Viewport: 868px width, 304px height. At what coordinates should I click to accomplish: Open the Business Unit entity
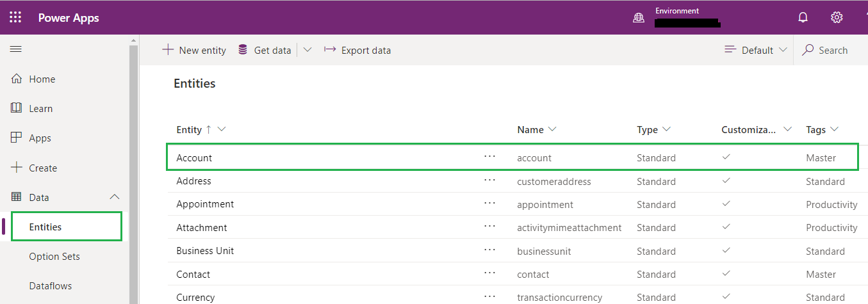click(205, 251)
